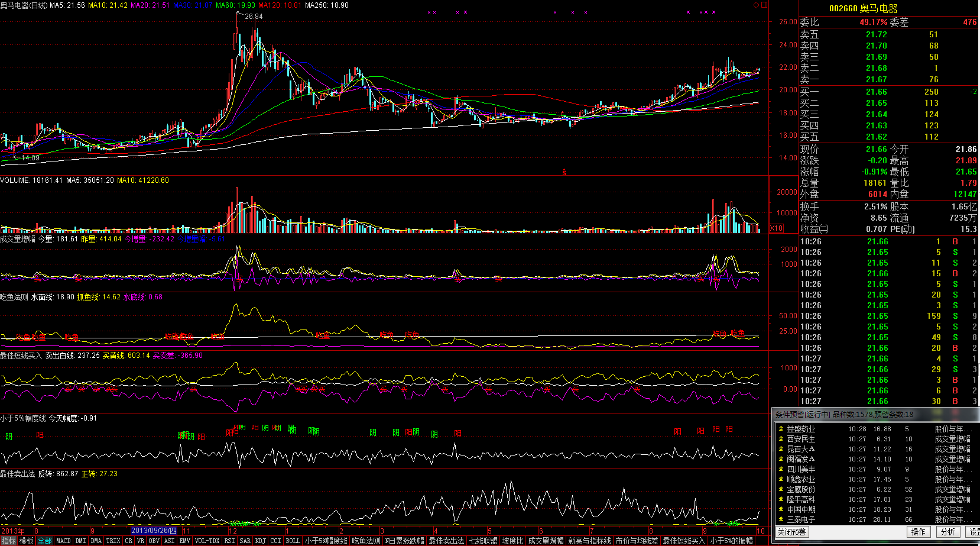The image size is (980, 546).
Task: Open the 吃鱼法则 indicator tab
Action: pyautogui.click(x=366, y=541)
